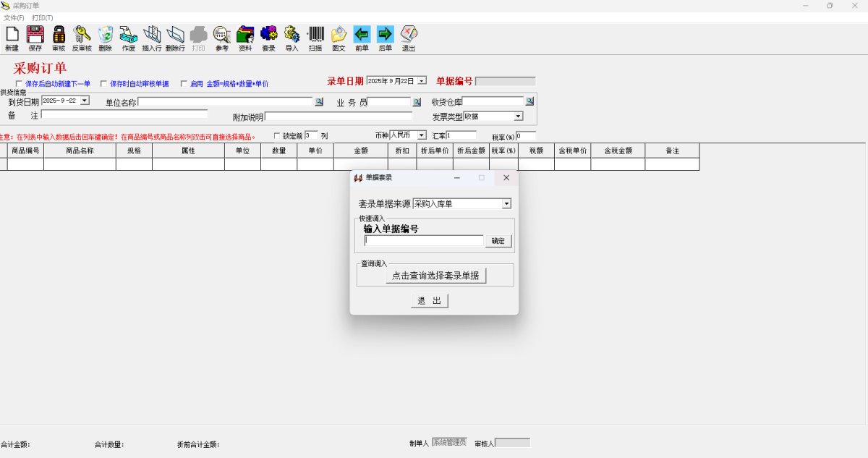Open the lookup icon next to 单位名称
Viewport: 868px width, 458px height.
point(319,101)
